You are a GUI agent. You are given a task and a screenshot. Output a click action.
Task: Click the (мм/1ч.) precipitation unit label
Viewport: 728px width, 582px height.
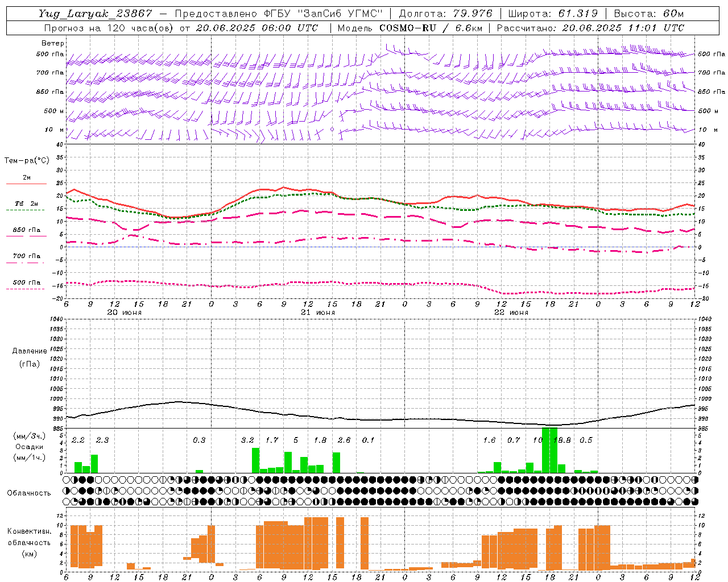(x=30, y=458)
